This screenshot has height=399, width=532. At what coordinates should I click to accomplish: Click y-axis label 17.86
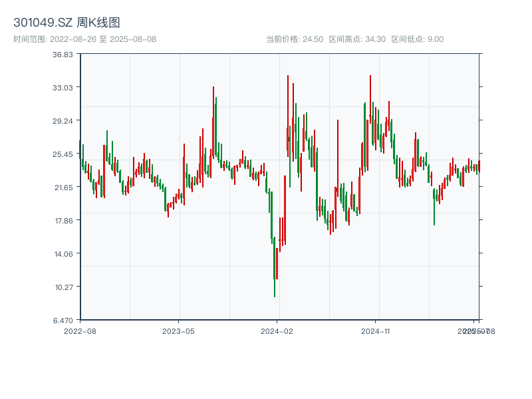pos(64,221)
